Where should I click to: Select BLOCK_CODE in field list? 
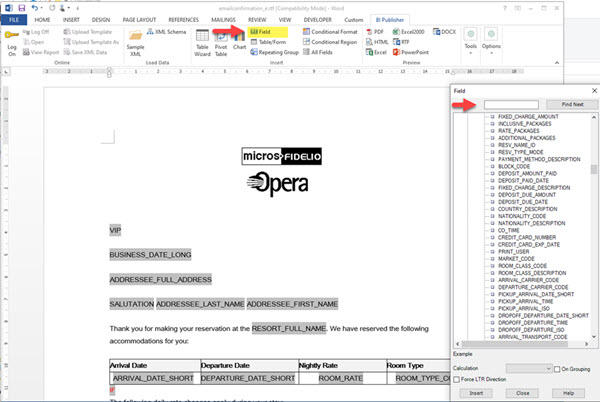pyautogui.click(x=514, y=166)
